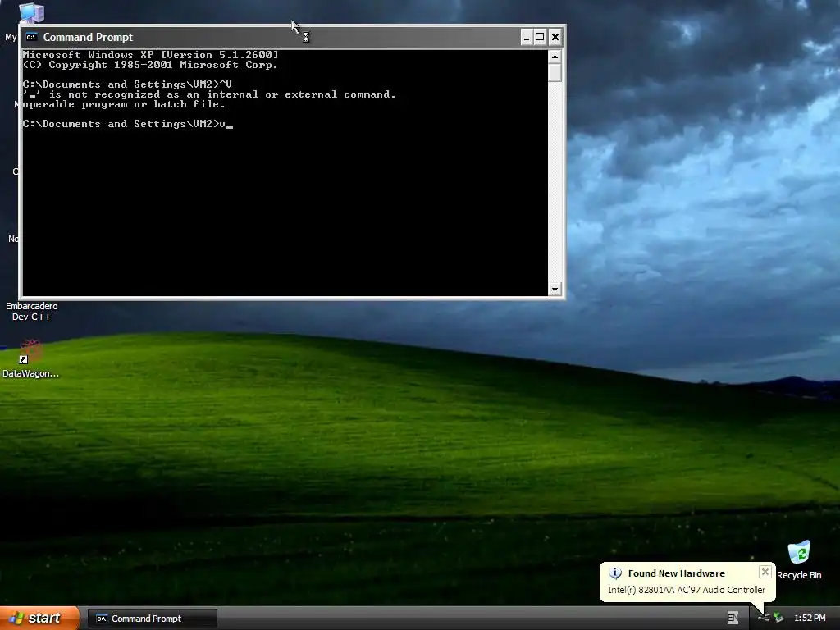This screenshot has height=630, width=840.
Task: Click the 'operable program or batch file.' line
Action: [x=124, y=104]
